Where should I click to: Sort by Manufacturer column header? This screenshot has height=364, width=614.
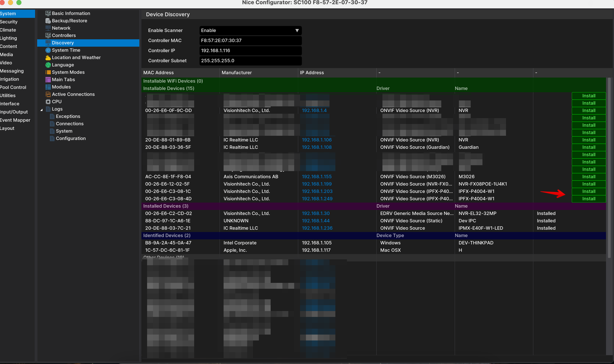259,73
